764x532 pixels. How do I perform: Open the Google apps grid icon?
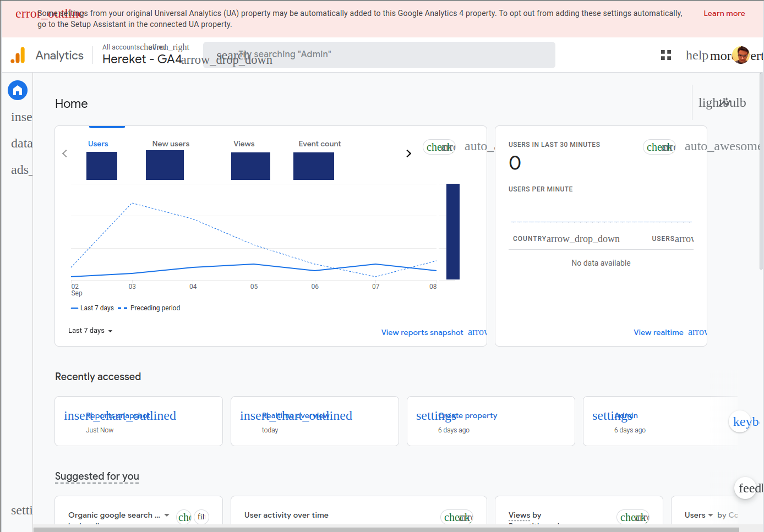(666, 55)
